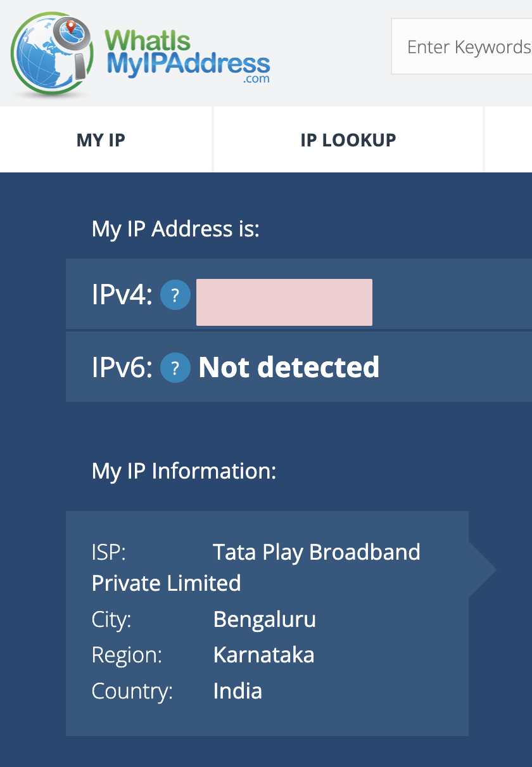Click the India country value
This screenshot has height=767, width=532.
(x=237, y=691)
